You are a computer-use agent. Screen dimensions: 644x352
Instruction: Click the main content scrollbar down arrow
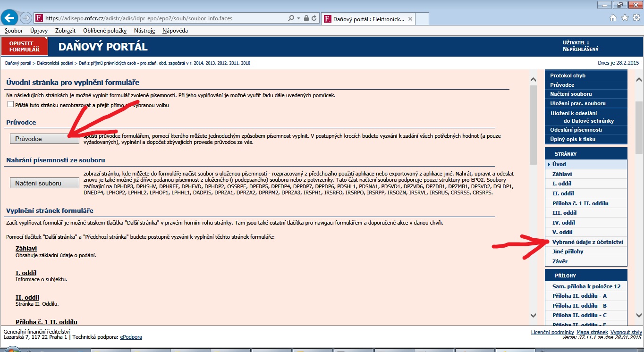(534, 315)
